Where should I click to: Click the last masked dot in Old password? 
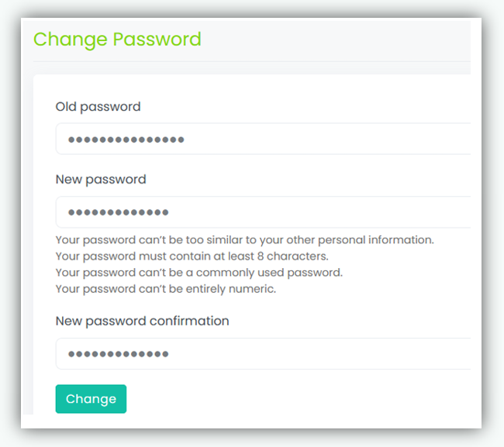181,139
